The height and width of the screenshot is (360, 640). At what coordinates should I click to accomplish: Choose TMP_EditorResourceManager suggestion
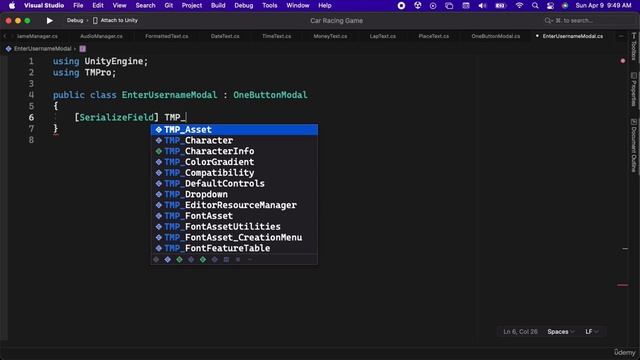(x=234, y=205)
